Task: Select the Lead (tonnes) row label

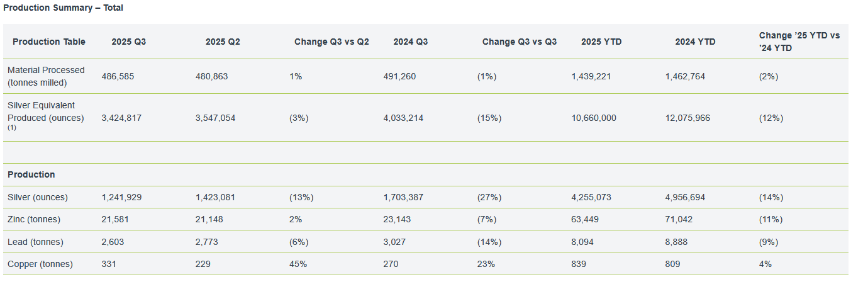Action: [35, 242]
